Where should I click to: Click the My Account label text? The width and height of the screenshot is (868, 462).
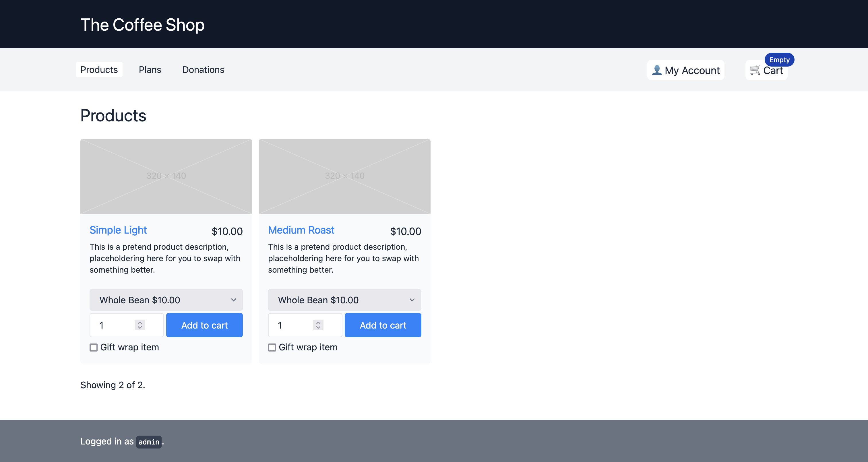click(692, 69)
